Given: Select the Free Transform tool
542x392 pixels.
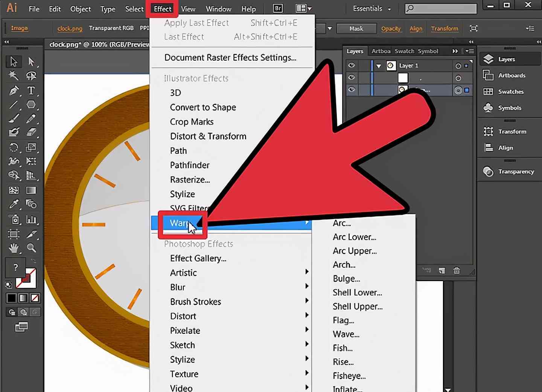Looking at the screenshot, I should pos(31,161).
